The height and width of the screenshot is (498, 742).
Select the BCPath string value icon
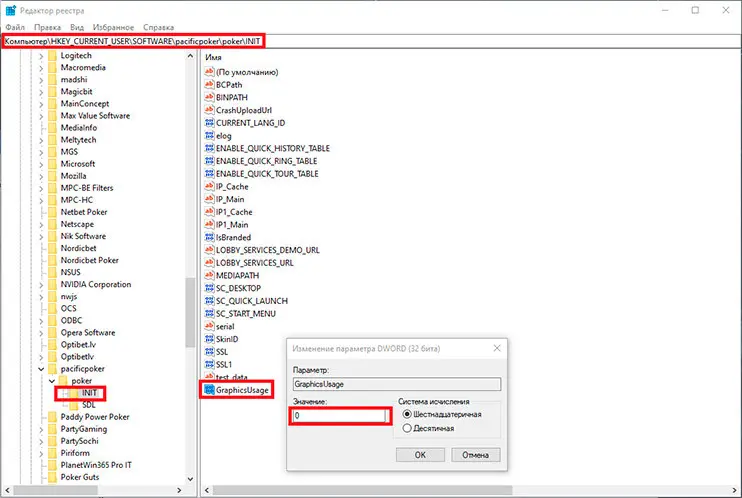pyautogui.click(x=210, y=85)
